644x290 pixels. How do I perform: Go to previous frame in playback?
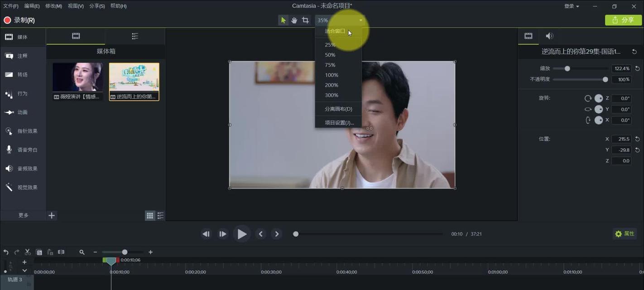[x=206, y=234]
